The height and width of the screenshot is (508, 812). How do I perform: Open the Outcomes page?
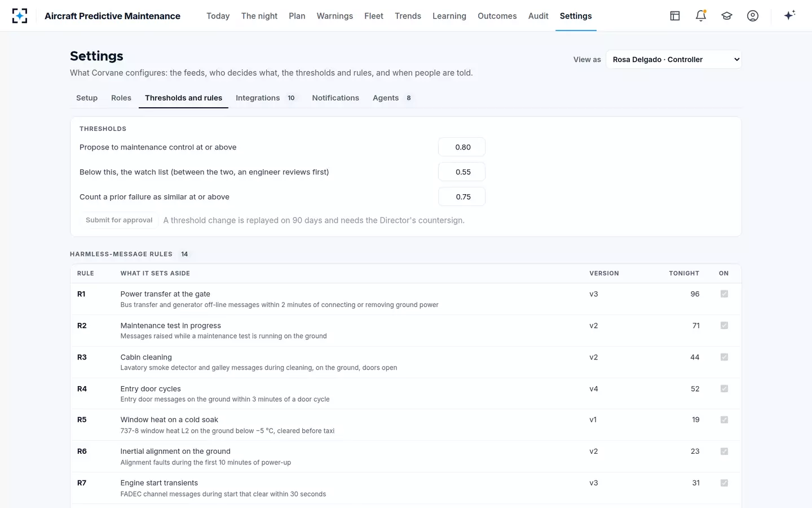[497, 16]
